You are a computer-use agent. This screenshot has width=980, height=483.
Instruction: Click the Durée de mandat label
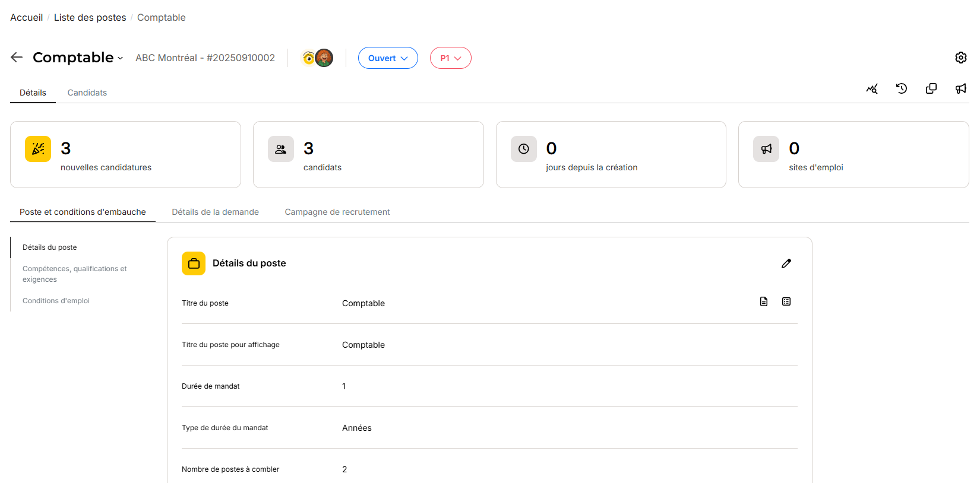(x=211, y=386)
